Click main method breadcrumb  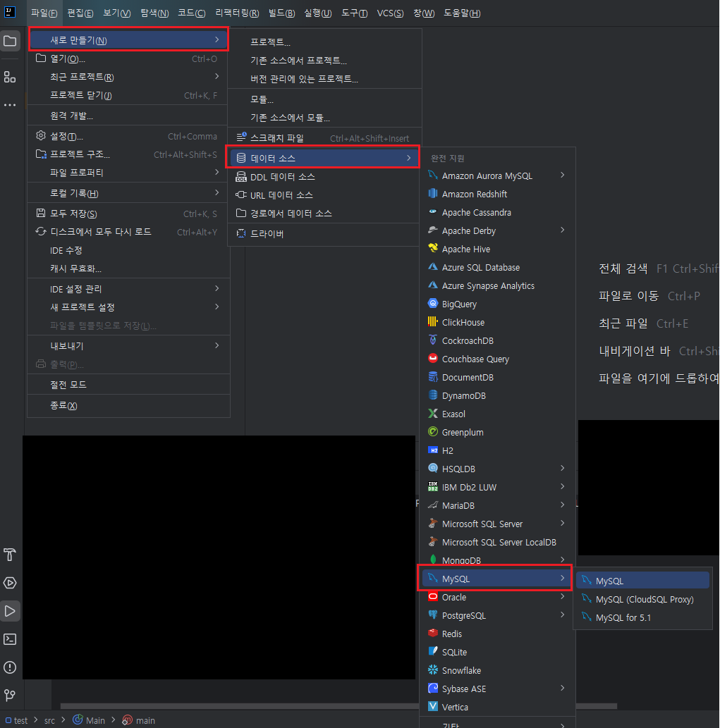pos(139,720)
